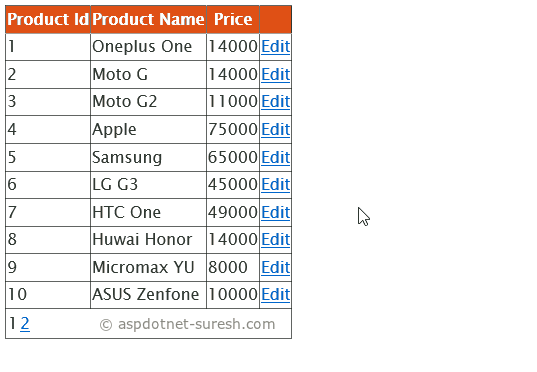537x372 pixels.
Task: Click the 8000 price cell
Action: [233, 268]
